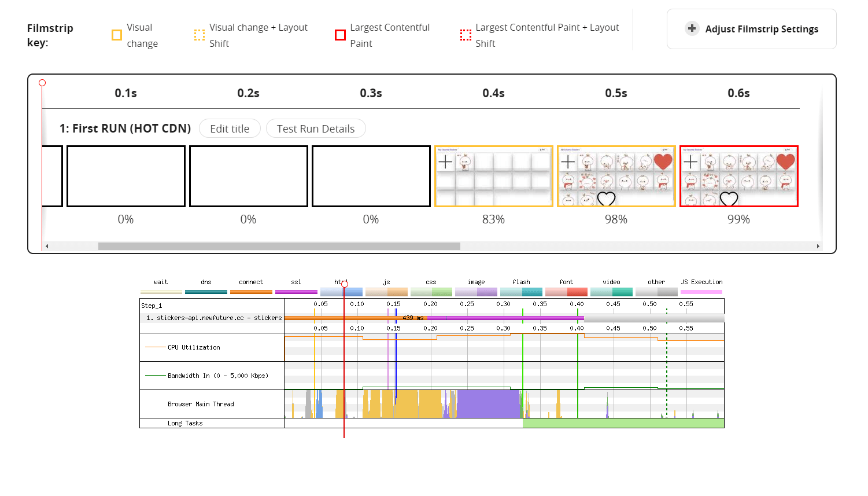Click the LCP + Layout Shift dotted red box
The width and height of the screenshot is (868, 496).
[466, 35]
